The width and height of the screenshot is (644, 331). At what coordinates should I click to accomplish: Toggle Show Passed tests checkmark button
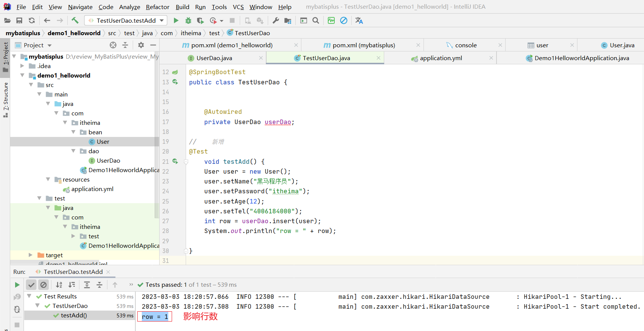tap(31, 285)
